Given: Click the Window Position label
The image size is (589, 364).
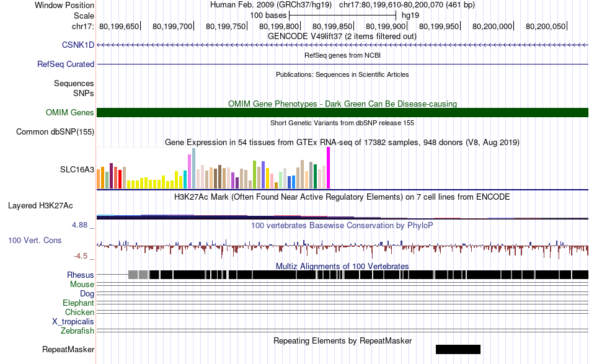Looking at the screenshot, I should click(64, 5).
